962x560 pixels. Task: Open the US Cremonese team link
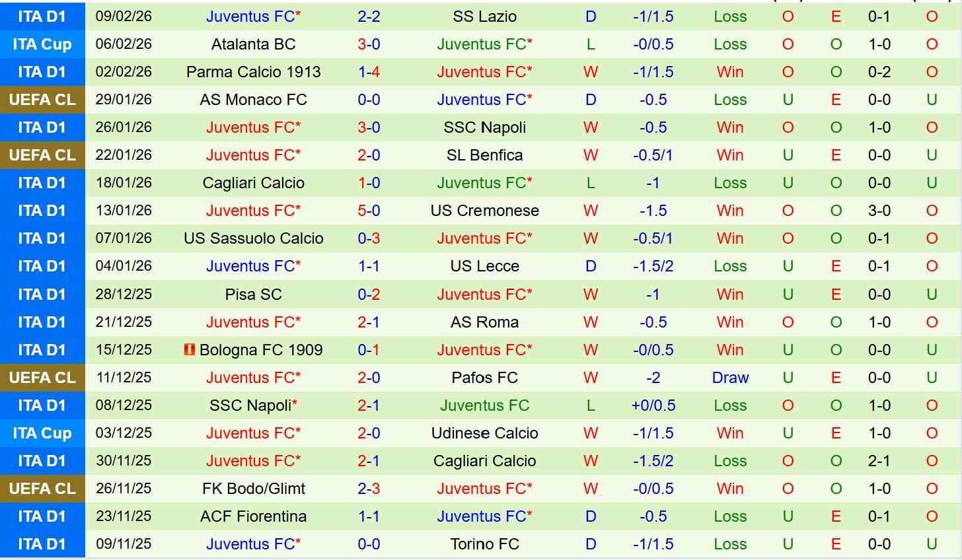pyautogui.click(x=484, y=211)
